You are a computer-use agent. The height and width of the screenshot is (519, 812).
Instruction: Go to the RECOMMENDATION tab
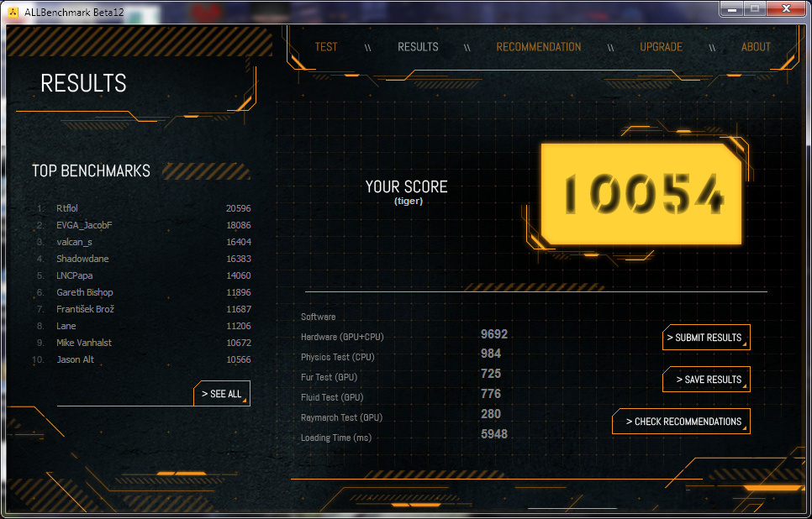pos(538,47)
